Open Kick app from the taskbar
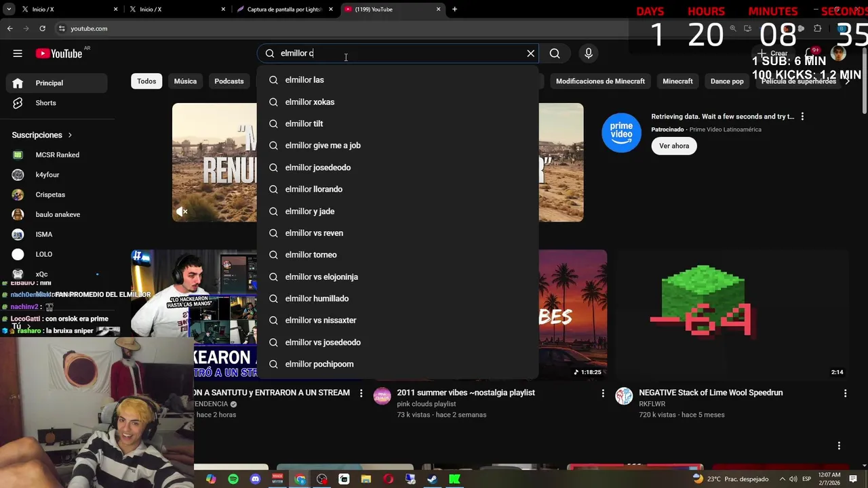 [454, 479]
